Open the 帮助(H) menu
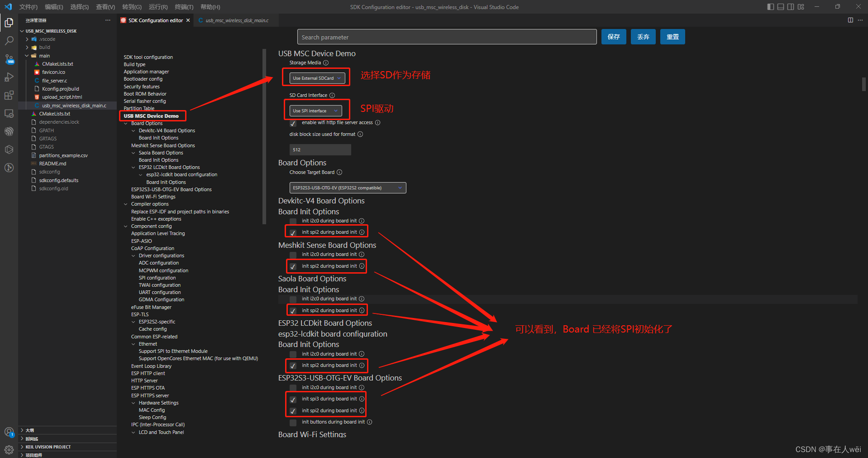Image resolution: width=868 pixels, height=458 pixels. 210,7
